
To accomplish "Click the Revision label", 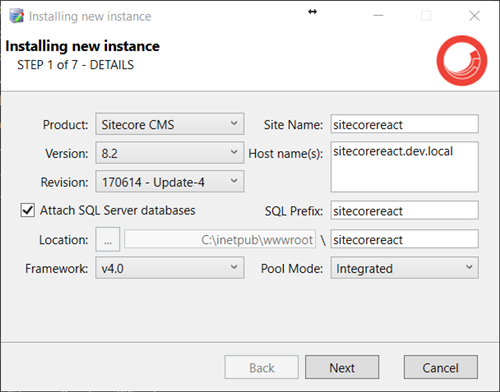I will click(x=64, y=182).
